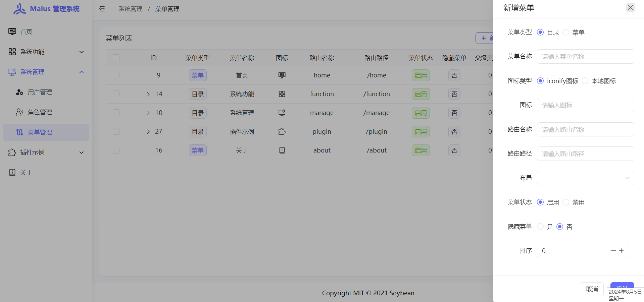644x302 pixels.
Task: Click the 取消 button
Action: [592, 289]
